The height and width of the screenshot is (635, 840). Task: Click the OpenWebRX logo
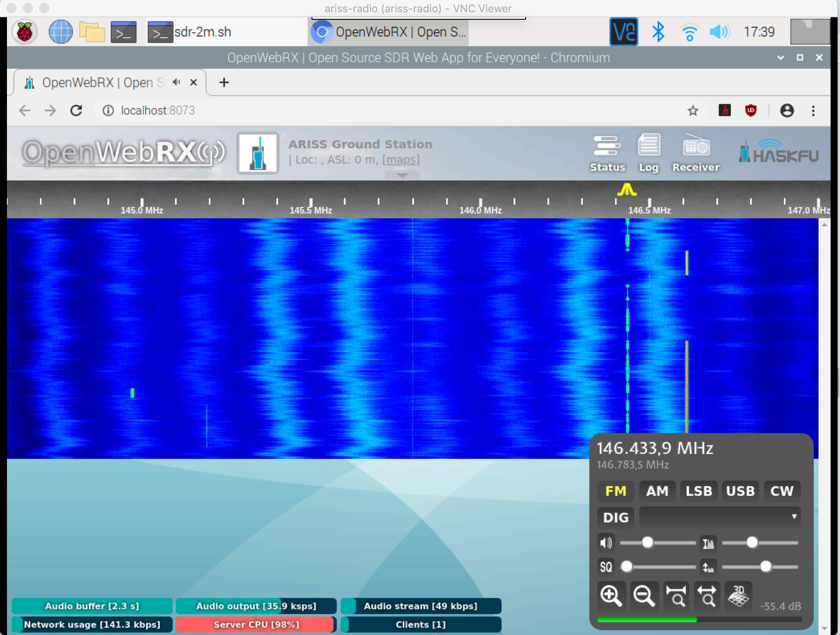(123, 153)
